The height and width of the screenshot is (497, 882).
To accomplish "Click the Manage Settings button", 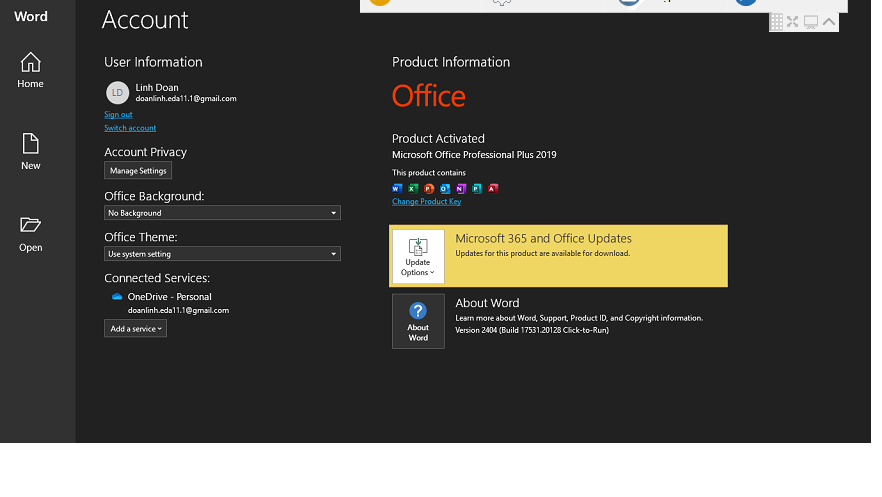I will click(x=138, y=170).
